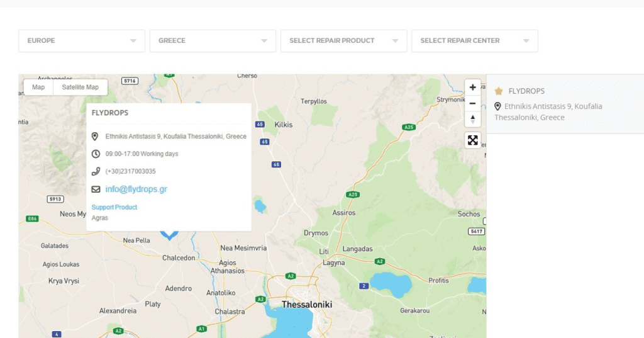The image size is (644, 338).
Task: Click the popup address Ethnikis Antistasis text
Action: [176, 137]
